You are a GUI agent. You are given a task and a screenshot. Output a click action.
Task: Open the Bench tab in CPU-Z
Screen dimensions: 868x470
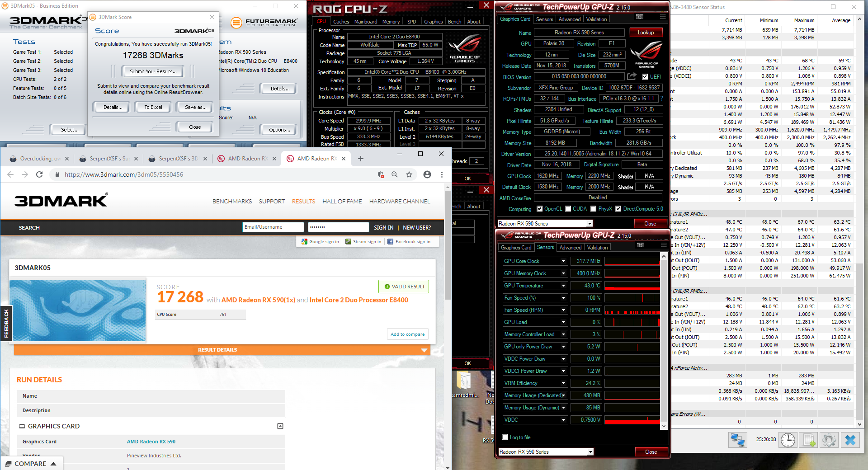pyautogui.click(x=454, y=22)
